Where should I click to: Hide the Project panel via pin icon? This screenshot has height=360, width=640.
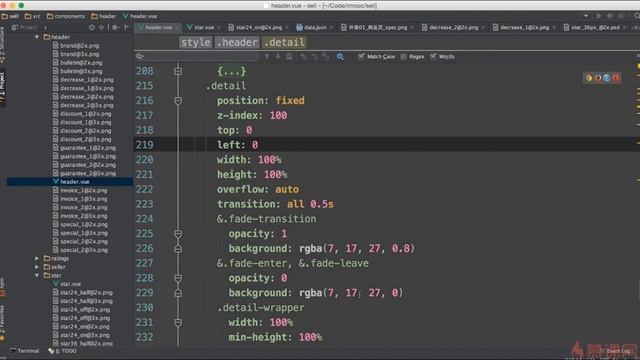click(x=127, y=27)
